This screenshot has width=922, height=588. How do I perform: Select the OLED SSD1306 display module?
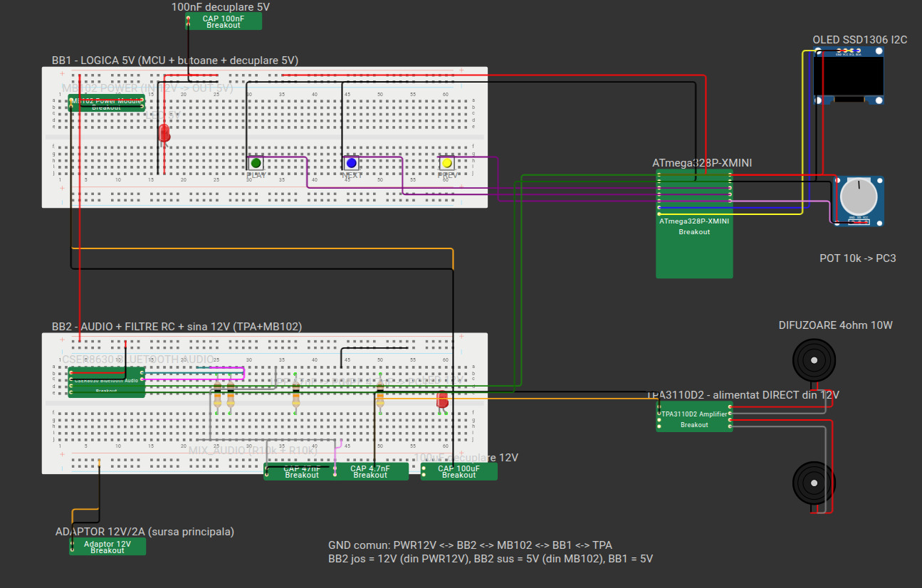[849, 76]
